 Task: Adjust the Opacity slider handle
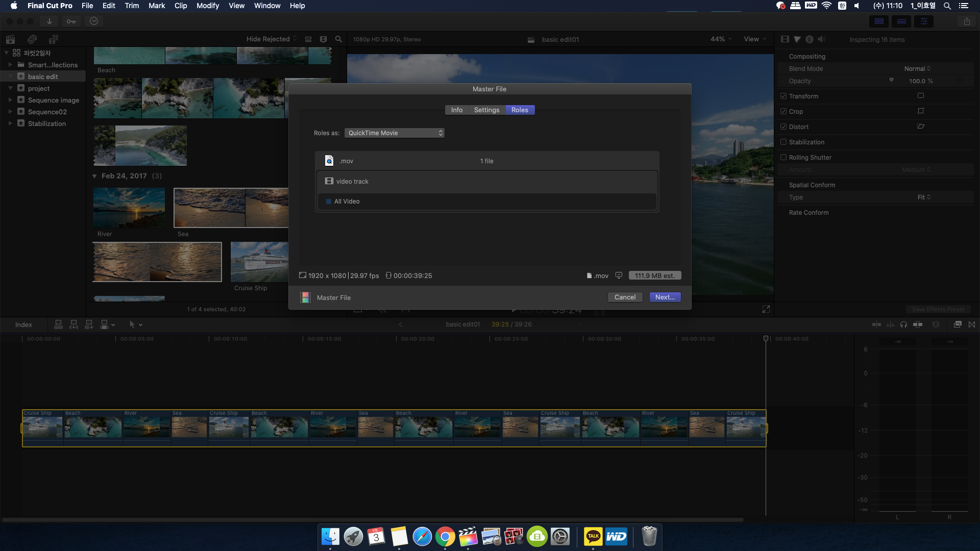[x=891, y=81]
